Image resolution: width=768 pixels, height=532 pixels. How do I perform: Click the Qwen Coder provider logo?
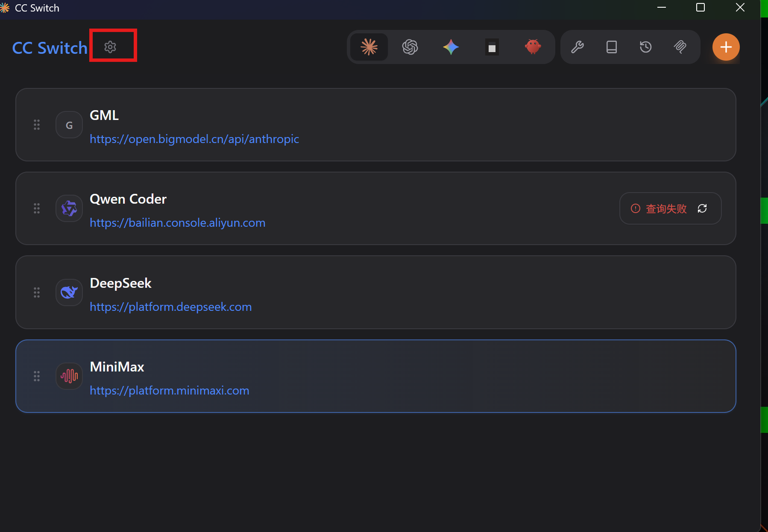click(69, 208)
